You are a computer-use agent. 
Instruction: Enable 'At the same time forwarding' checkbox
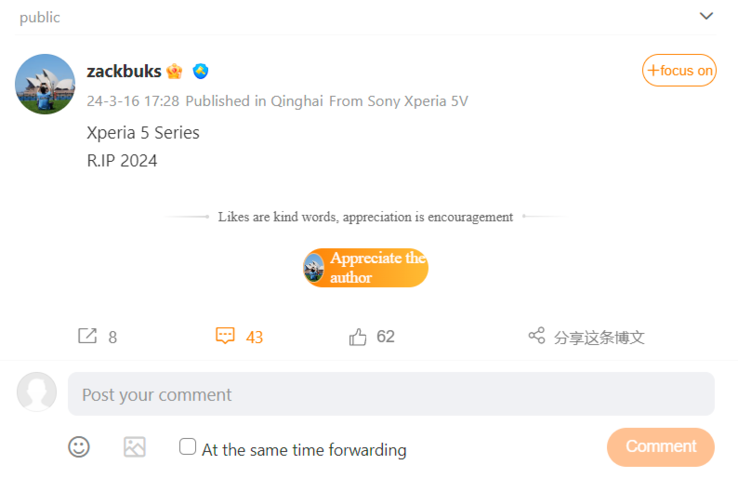coord(188,447)
